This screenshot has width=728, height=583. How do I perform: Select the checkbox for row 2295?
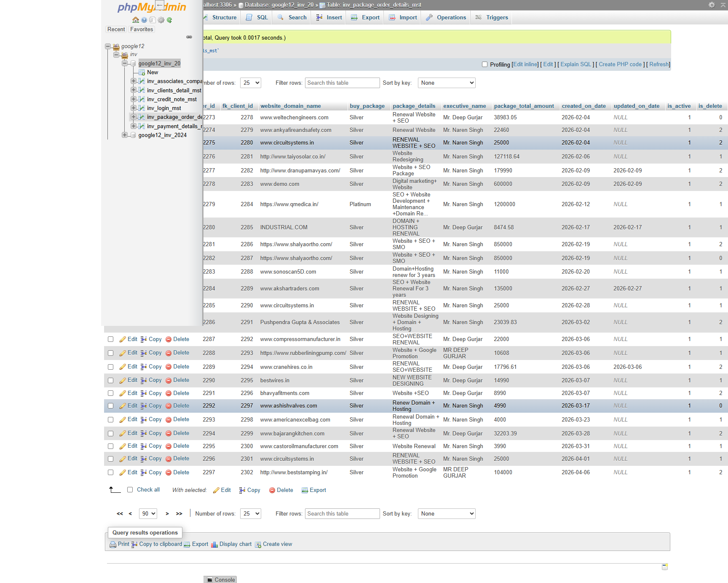click(x=110, y=446)
